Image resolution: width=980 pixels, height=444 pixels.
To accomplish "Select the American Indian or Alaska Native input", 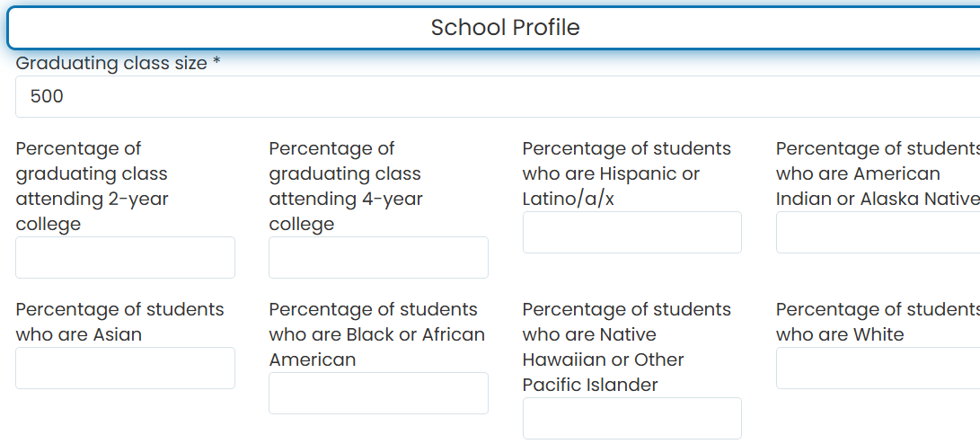I will click(878, 232).
